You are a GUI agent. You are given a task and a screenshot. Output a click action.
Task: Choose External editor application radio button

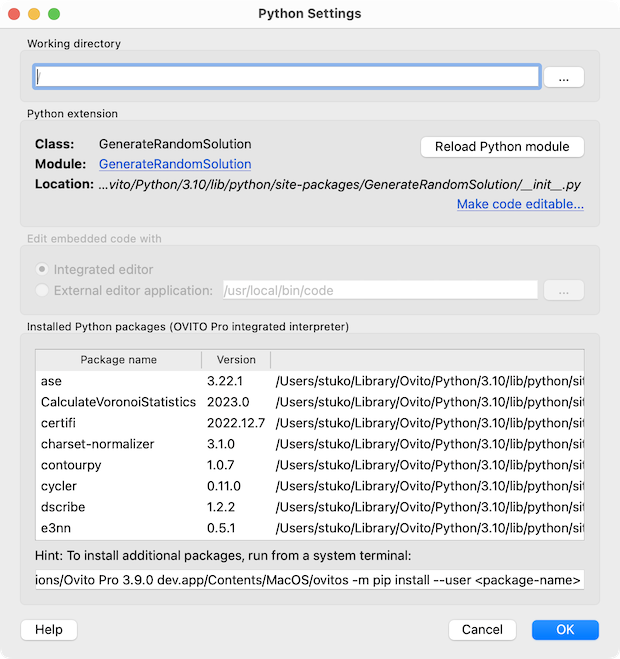coord(42,290)
